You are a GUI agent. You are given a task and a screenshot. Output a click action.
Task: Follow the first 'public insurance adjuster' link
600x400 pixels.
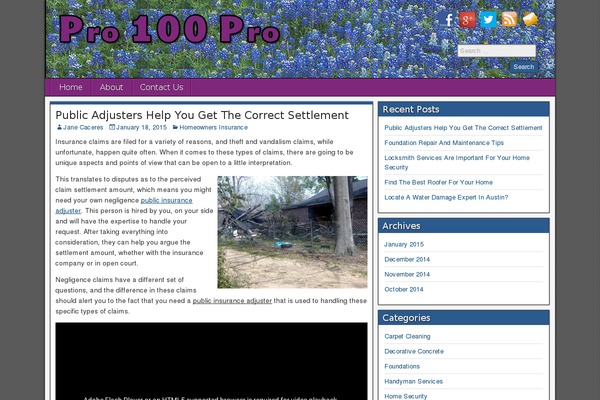point(124,206)
